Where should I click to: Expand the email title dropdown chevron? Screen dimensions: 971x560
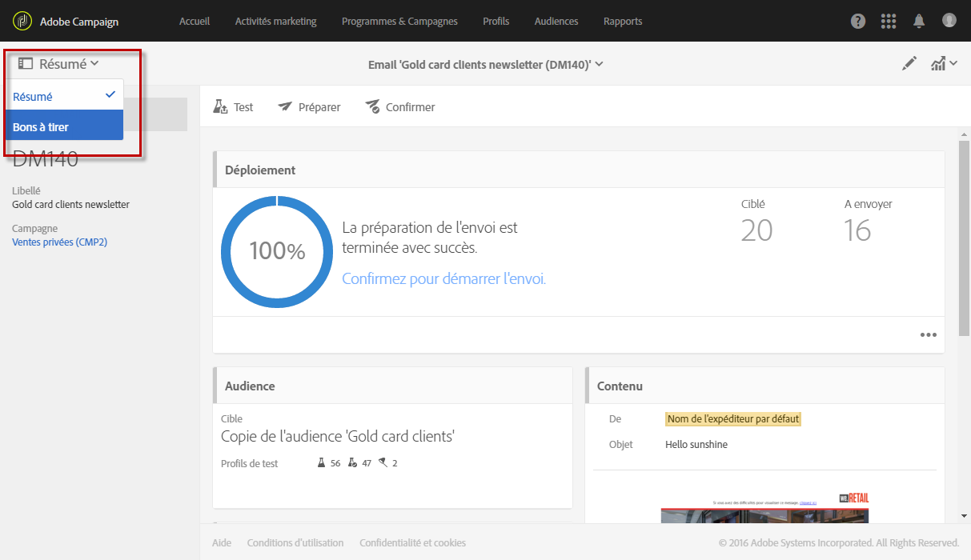click(x=600, y=64)
